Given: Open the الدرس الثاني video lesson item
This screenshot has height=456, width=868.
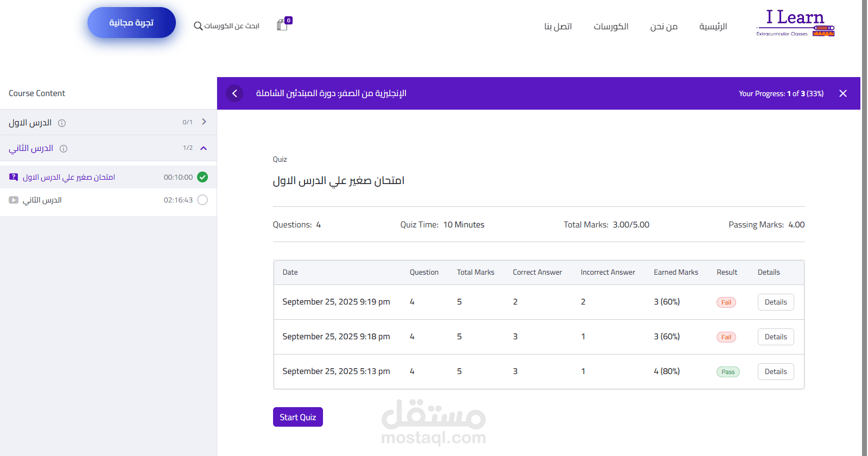Looking at the screenshot, I should pyautogui.click(x=109, y=200).
